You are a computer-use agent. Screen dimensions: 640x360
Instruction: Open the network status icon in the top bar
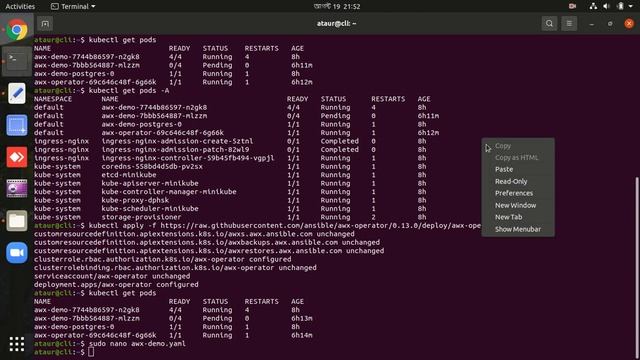593,6
